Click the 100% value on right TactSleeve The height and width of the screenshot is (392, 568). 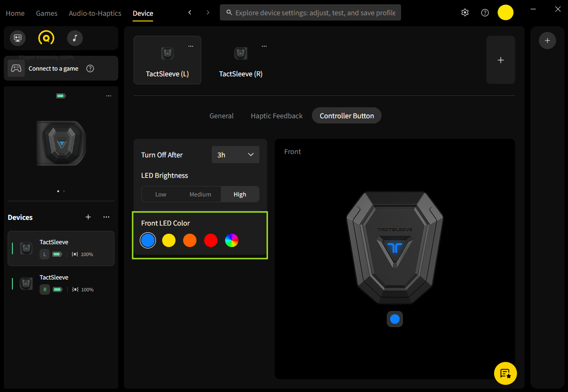pos(87,289)
